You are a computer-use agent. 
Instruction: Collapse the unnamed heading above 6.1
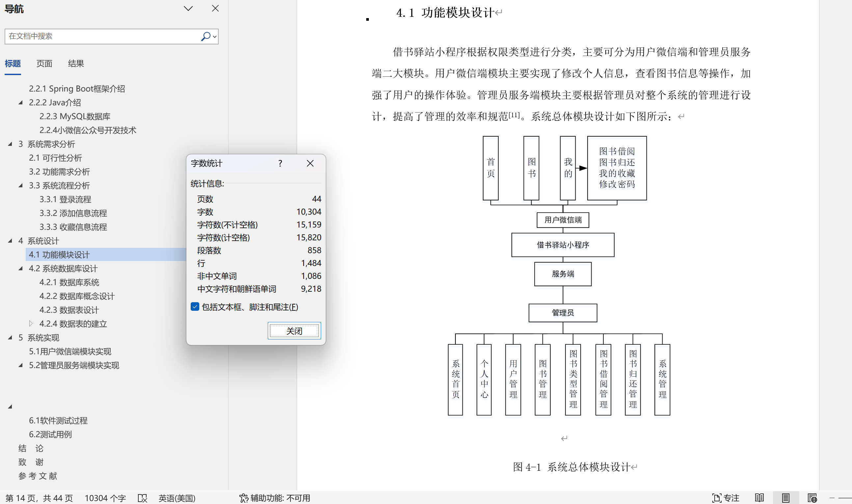click(10, 407)
